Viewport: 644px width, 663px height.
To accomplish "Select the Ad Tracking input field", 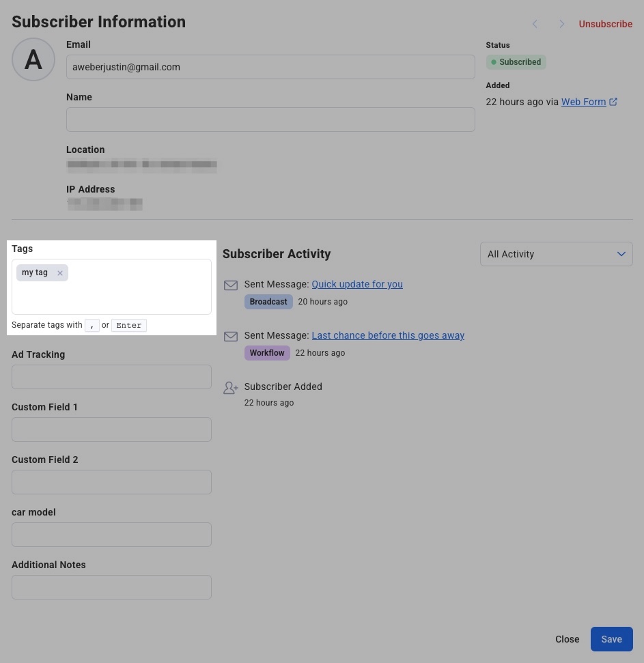I will (x=111, y=377).
